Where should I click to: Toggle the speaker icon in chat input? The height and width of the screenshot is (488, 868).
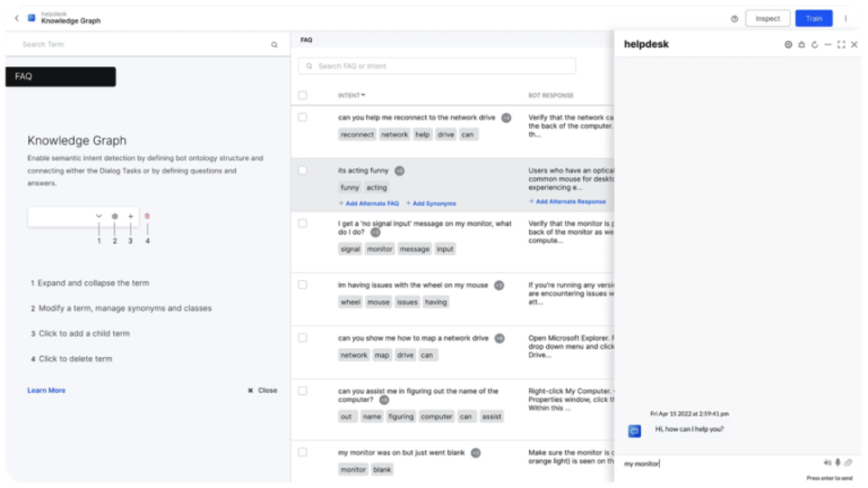pos(827,463)
